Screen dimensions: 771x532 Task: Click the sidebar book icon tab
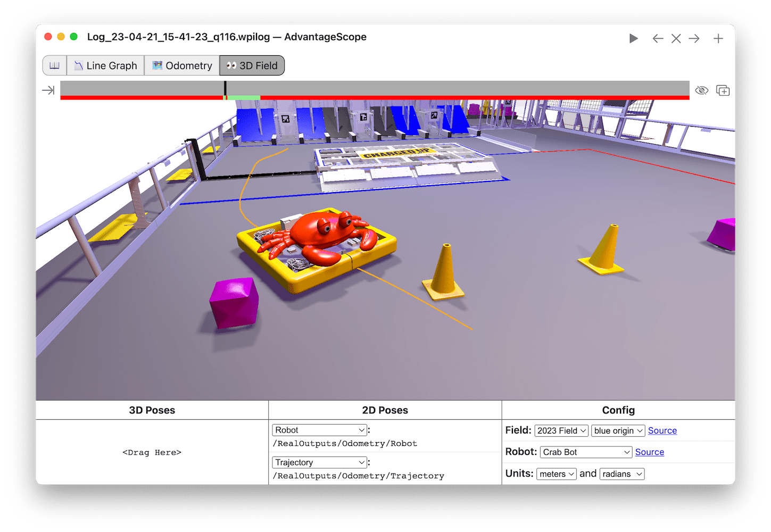(x=54, y=65)
